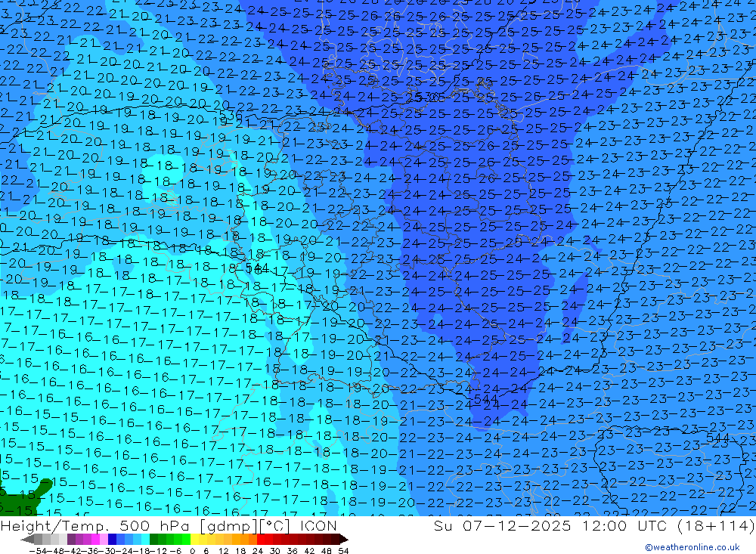The height and width of the screenshot is (554, 756).
Task: Pick the bright red swatch in the legend
Action: [261, 539]
